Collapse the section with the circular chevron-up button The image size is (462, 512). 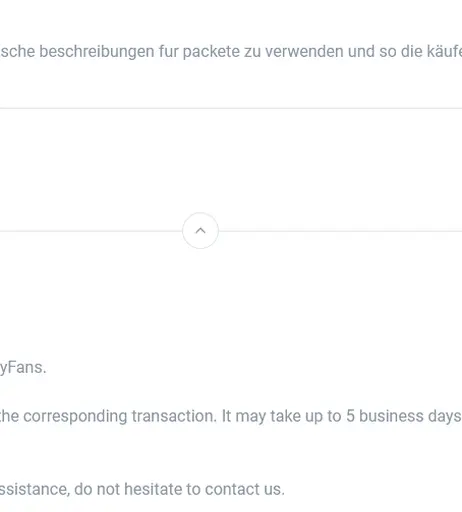click(200, 231)
